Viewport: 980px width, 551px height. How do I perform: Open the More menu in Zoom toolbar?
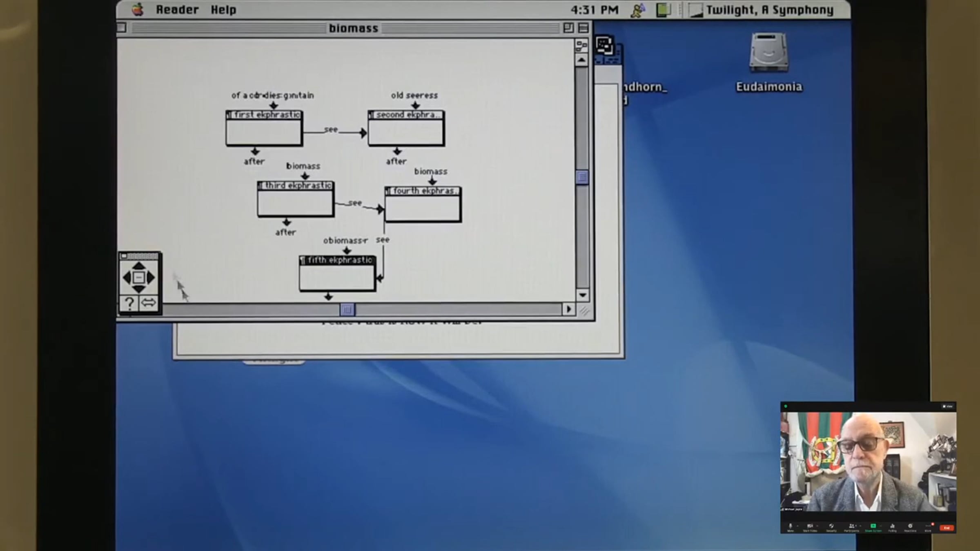[x=928, y=527]
